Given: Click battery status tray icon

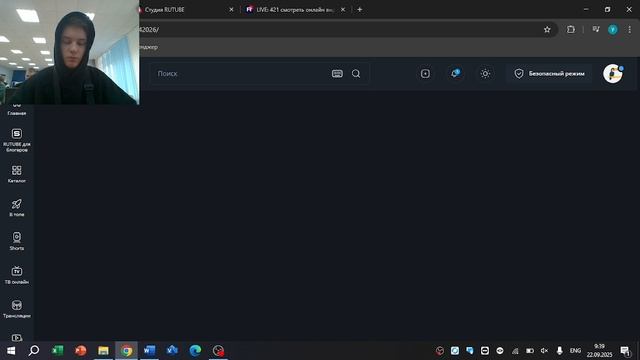Looking at the screenshot, I should pyautogui.click(x=530, y=351).
